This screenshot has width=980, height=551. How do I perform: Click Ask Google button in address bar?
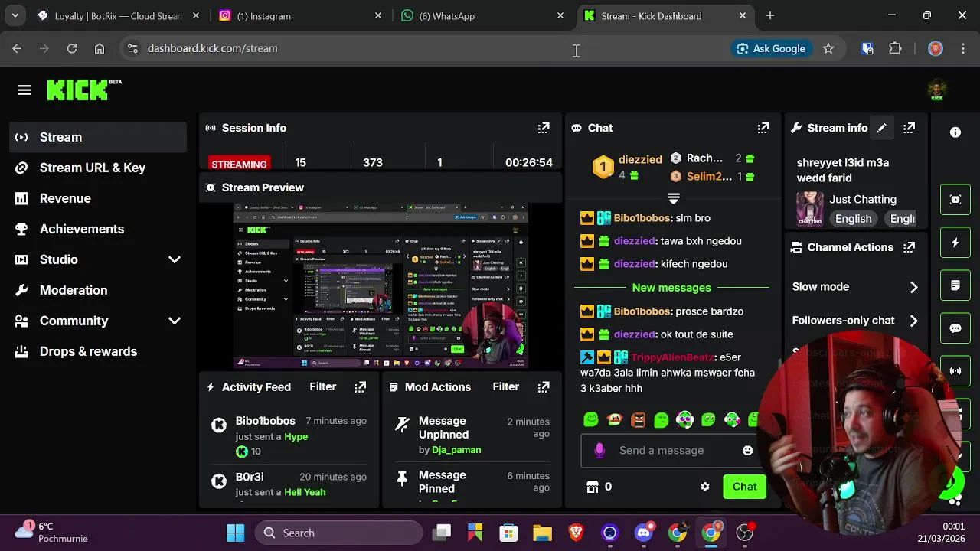[771, 48]
